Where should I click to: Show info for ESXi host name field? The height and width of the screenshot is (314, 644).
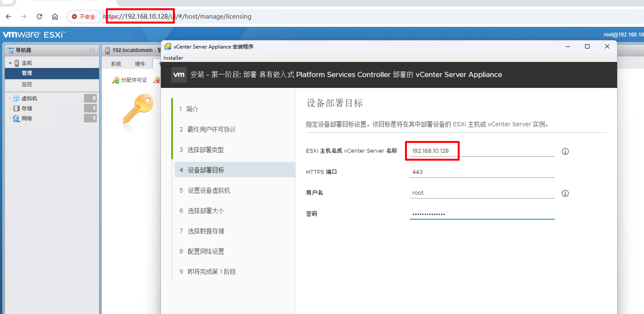(x=565, y=151)
